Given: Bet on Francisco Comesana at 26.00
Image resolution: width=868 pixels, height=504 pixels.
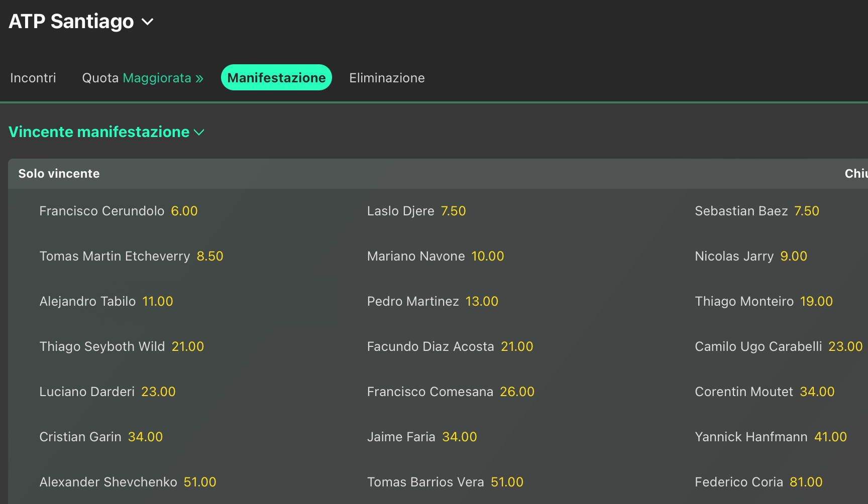Looking at the screenshot, I should 516,392.
